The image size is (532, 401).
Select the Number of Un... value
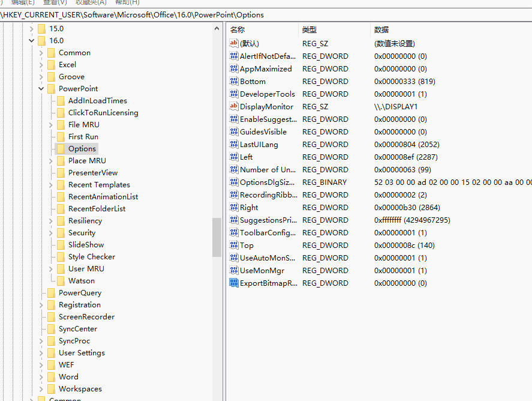click(x=267, y=169)
